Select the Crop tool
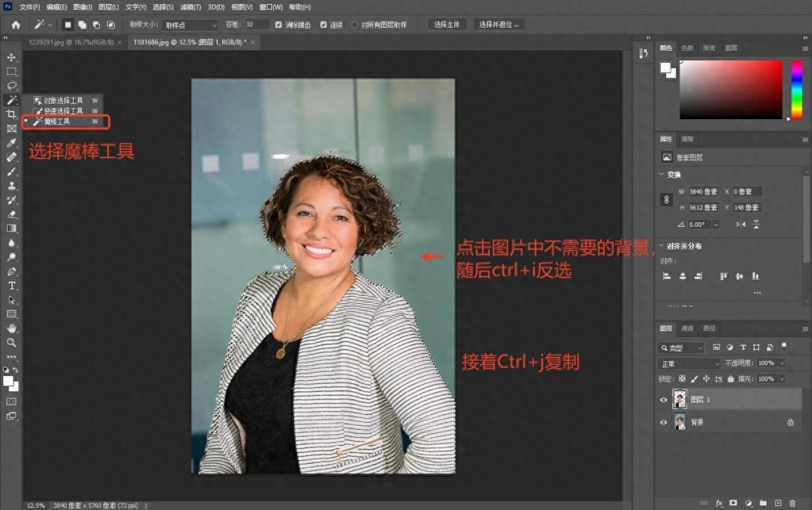Screen dimensions: 812x510 point(12,114)
